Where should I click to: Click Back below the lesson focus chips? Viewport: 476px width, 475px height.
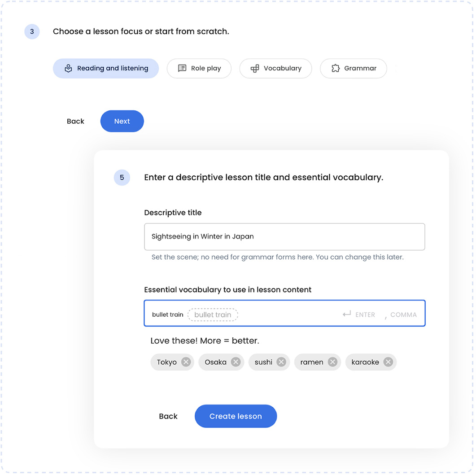[75, 121]
